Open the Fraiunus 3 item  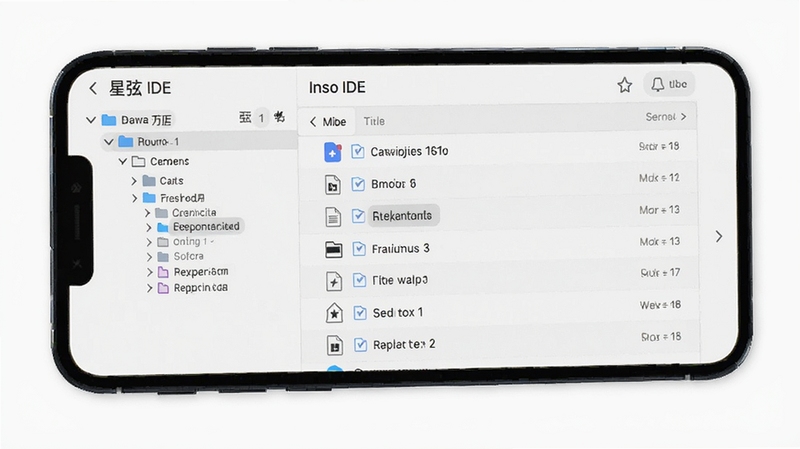click(x=401, y=248)
